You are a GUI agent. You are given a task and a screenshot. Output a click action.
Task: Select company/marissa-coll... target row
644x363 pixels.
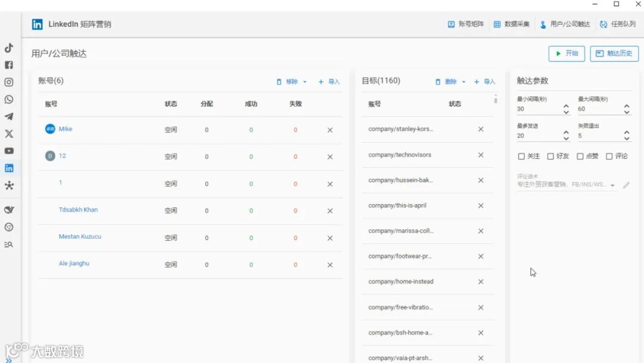(x=427, y=231)
